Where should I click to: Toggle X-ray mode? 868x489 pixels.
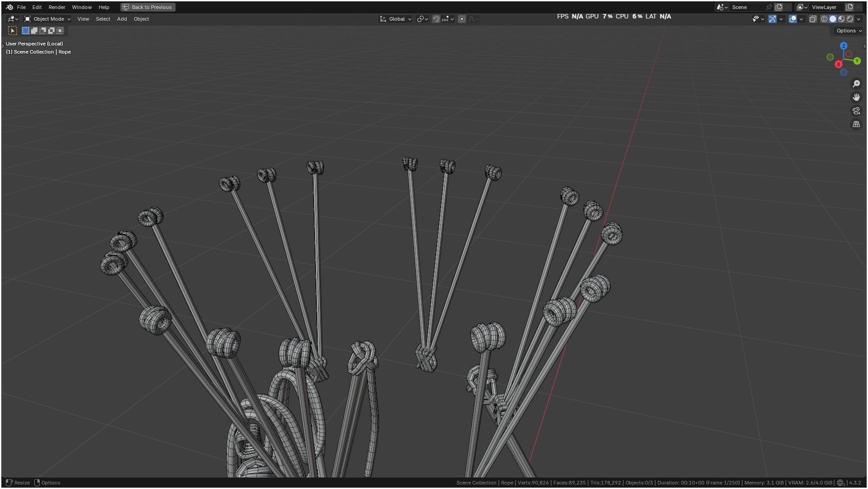click(x=813, y=19)
